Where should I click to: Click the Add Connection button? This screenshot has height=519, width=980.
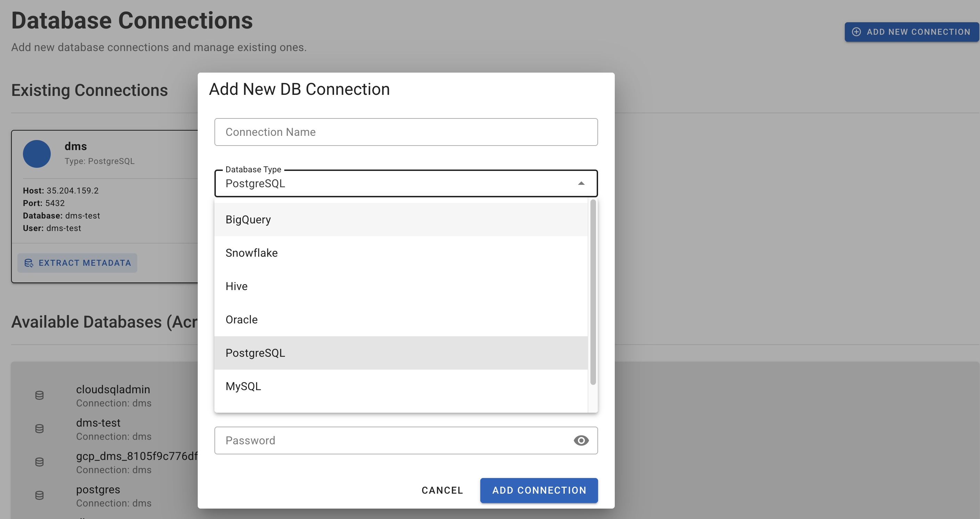coord(539,491)
